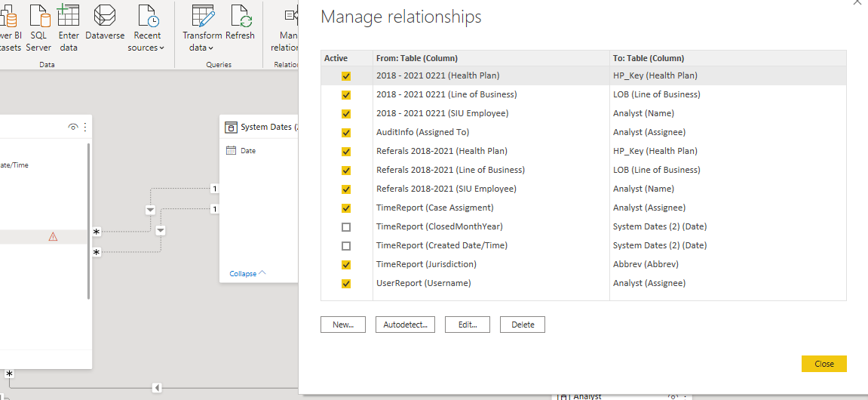The height and width of the screenshot is (400, 868).
Task: Click the Enter data icon
Action: (69, 14)
